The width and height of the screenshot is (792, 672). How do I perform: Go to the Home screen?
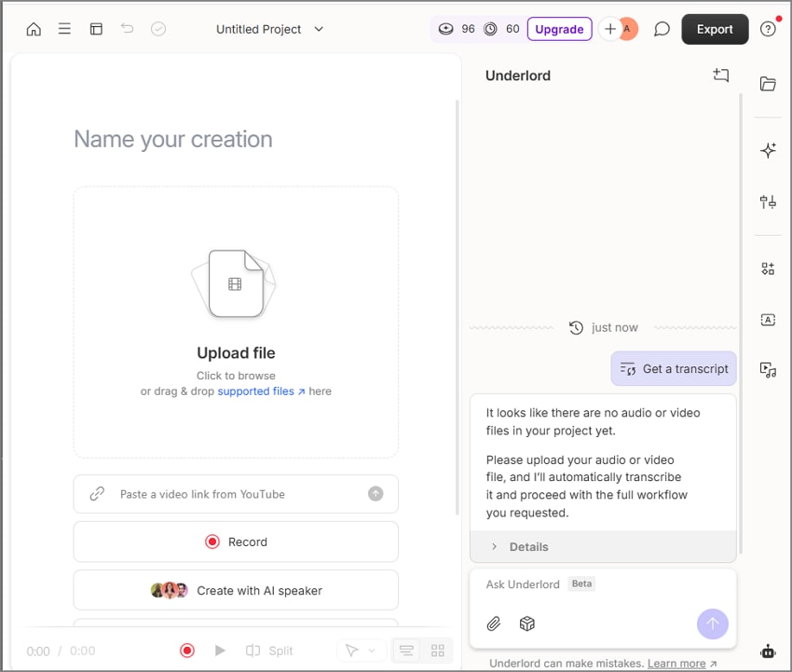(34, 29)
